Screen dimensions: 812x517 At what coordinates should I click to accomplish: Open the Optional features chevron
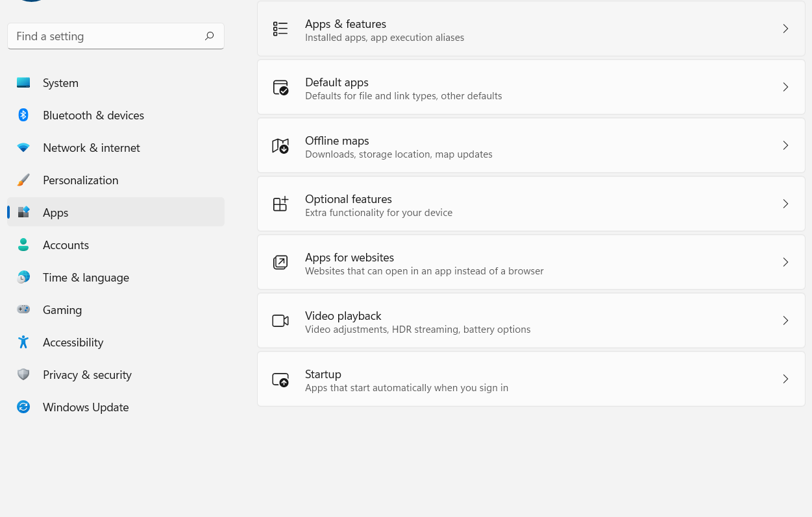(x=785, y=204)
